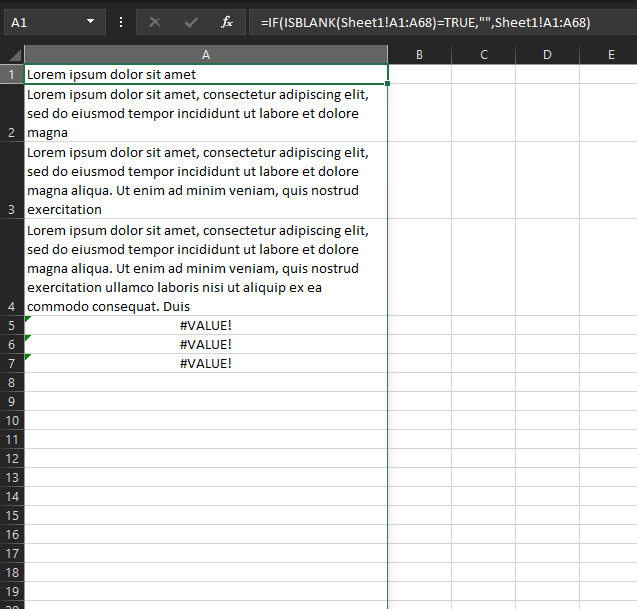Select column A header
This screenshot has height=609, width=637.
[206, 54]
